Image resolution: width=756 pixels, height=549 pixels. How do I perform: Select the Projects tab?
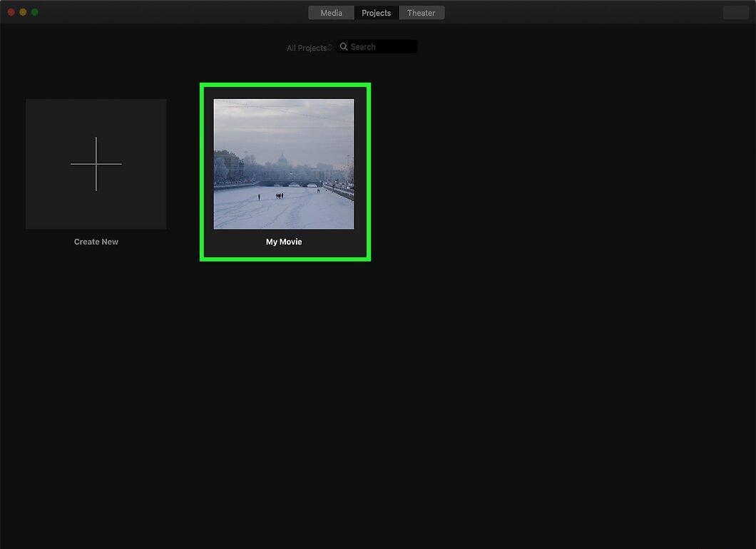[x=376, y=13]
